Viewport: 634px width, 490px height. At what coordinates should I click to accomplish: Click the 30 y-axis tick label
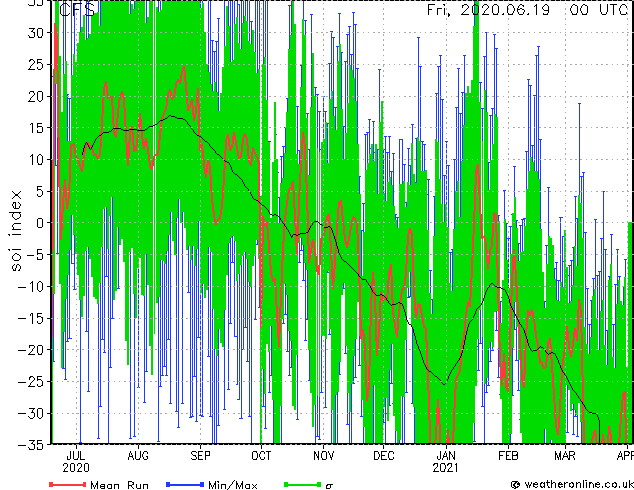pos(36,33)
